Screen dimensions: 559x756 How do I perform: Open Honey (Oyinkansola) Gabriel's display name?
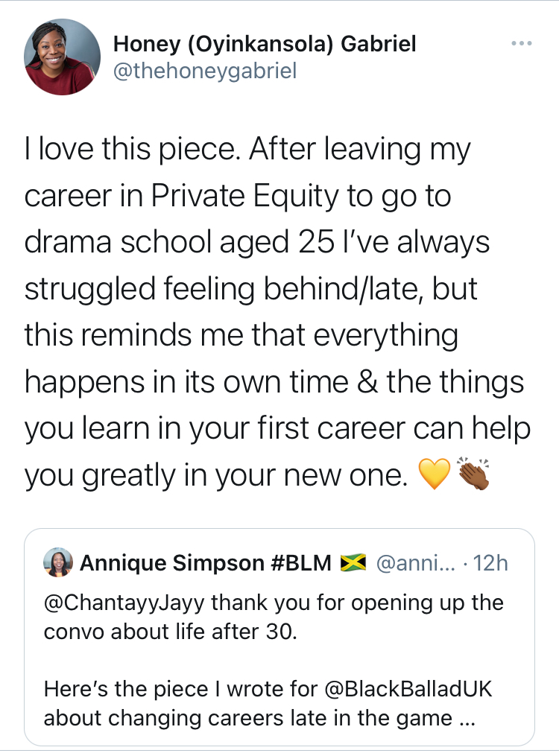click(x=265, y=44)
